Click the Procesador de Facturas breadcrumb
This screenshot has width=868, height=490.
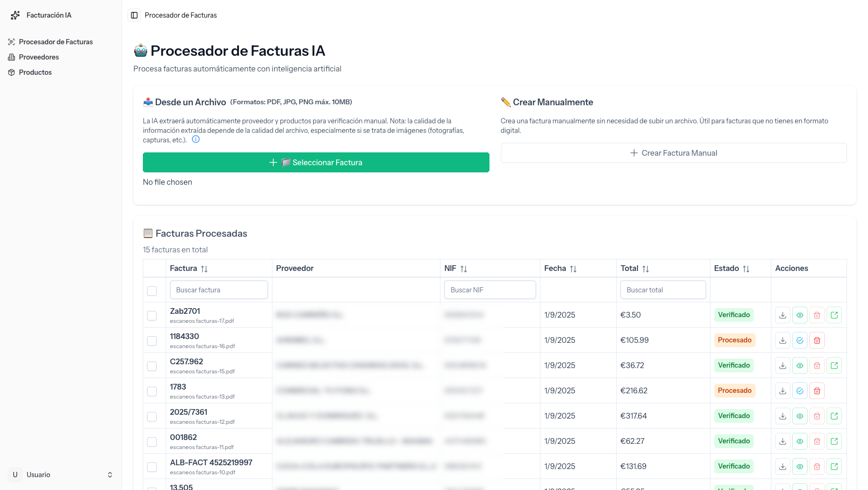[x=180, y=15]
